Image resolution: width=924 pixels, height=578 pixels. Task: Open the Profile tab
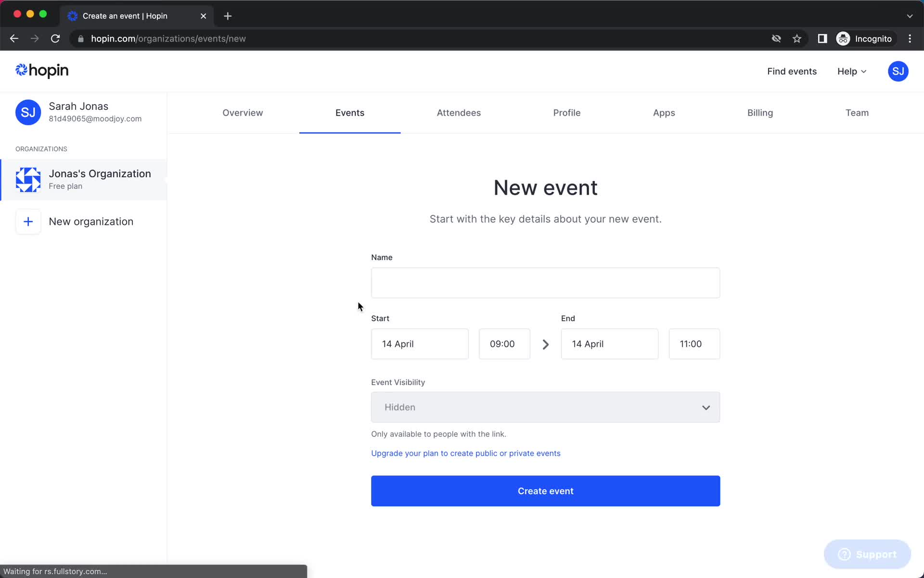click(x=566, y=113)
